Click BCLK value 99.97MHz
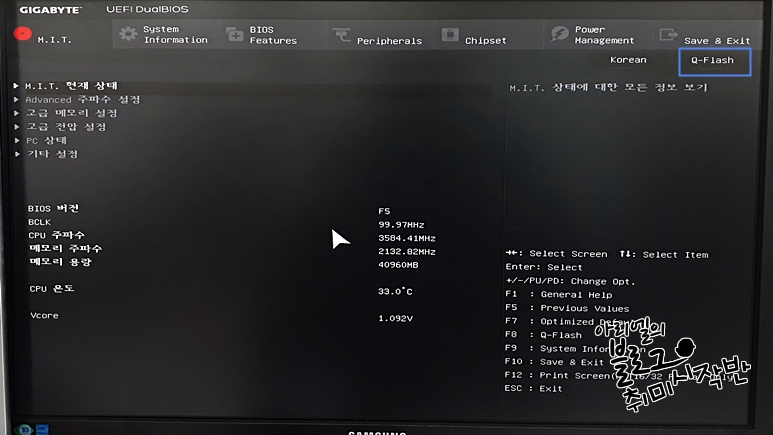 401,225
